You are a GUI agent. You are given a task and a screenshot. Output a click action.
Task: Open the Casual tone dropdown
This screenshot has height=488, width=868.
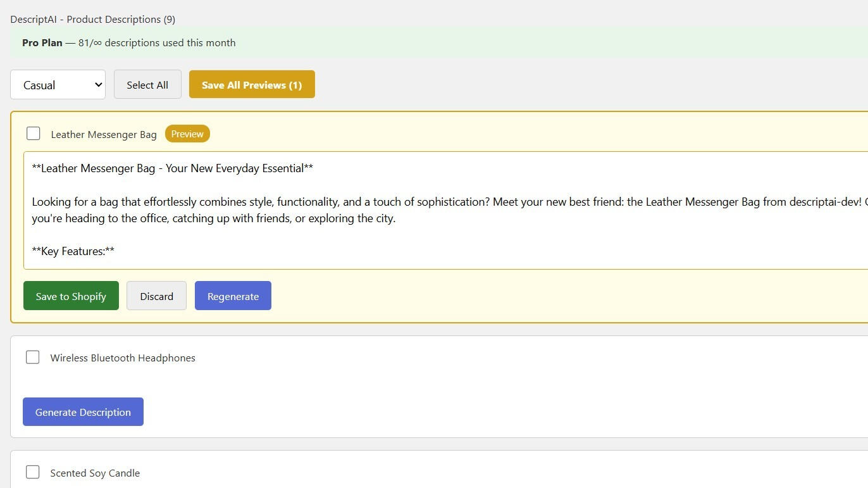coord(58,85)
